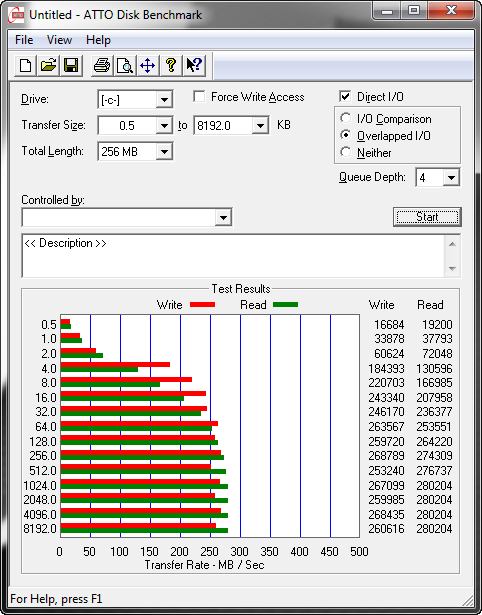Click write value 260616
Image resolution: width=482 pixels, height=615 pixels.
[x=386, y=529]
